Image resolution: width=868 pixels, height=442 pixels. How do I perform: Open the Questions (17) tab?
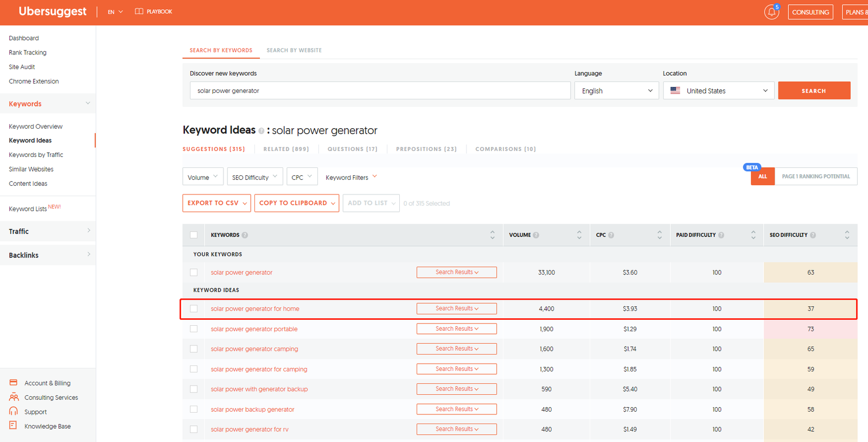pyautogui.click(x=353, y=149)
